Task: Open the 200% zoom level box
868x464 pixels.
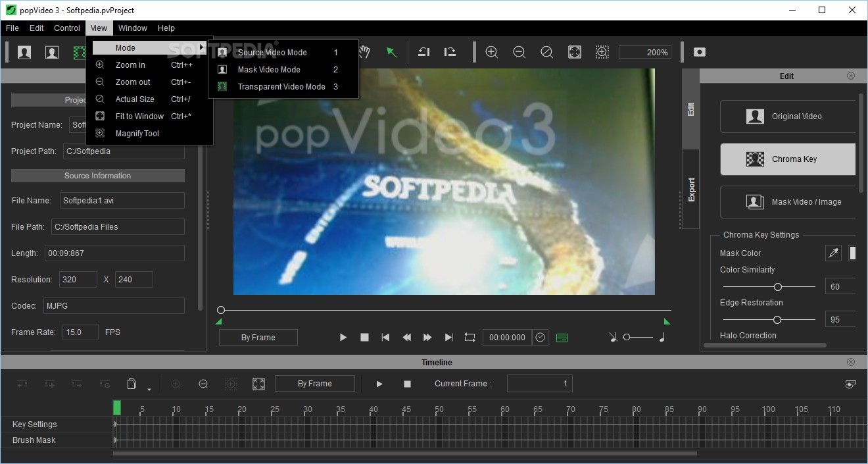Action: click(x=645, y=52)
